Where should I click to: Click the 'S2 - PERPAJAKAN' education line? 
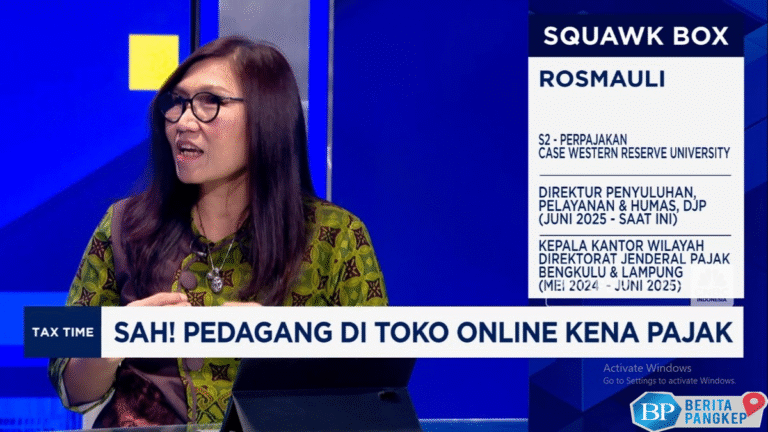point(582,140)
